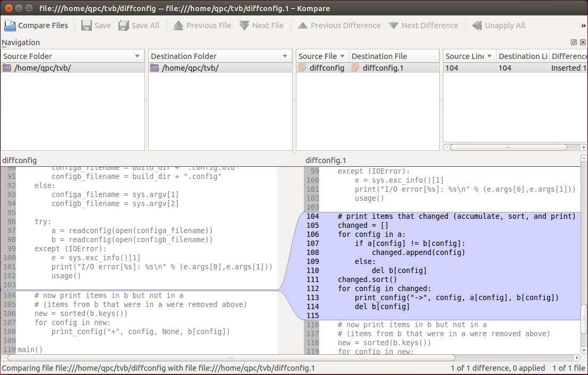Close the Navigation dock panel
The width and height of the screenshot is (588, 375).
point(583,42)
